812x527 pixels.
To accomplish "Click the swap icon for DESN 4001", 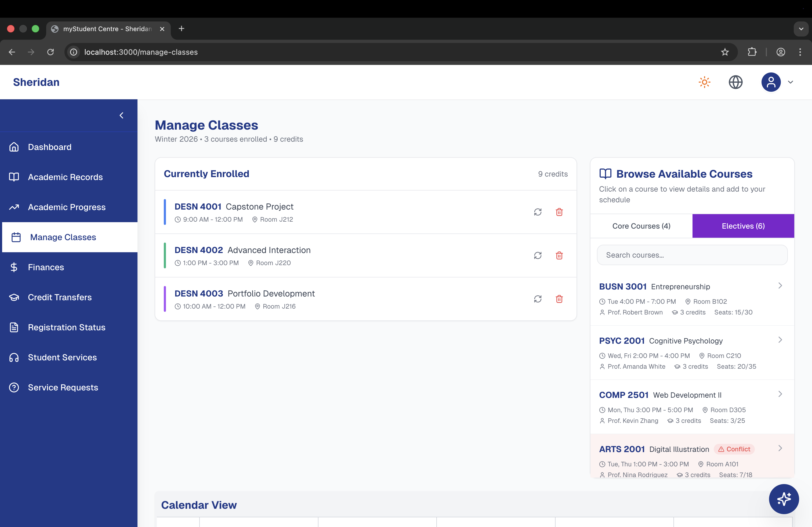I will 538,212.
